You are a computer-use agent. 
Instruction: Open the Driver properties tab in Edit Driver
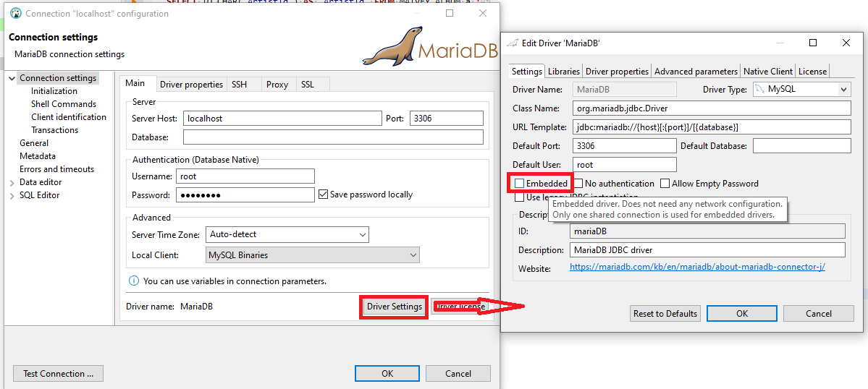coord(618,72)
